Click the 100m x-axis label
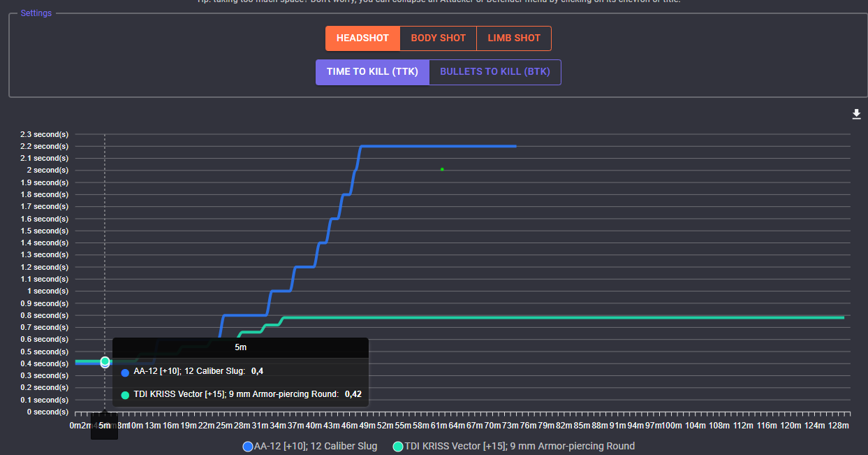Image resolution: width=868 pixels, height=455 pixels. click(672, 426)
